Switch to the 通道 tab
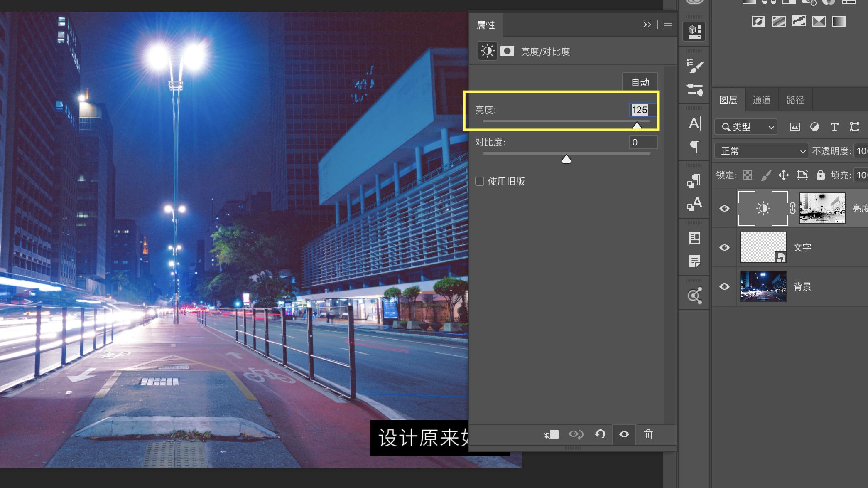This screenshot has height=488, width=868. click(761, 99)
